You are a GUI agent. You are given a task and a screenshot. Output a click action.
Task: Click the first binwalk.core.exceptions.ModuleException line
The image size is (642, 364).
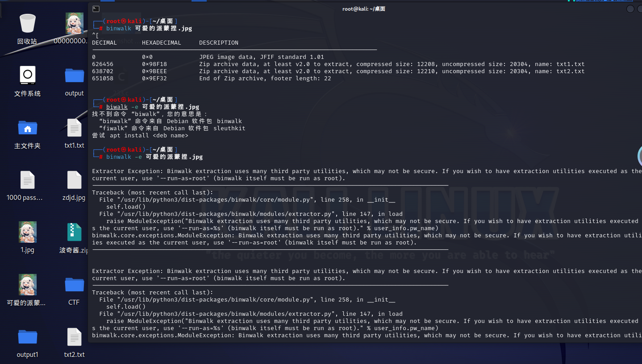click(367, 236)
